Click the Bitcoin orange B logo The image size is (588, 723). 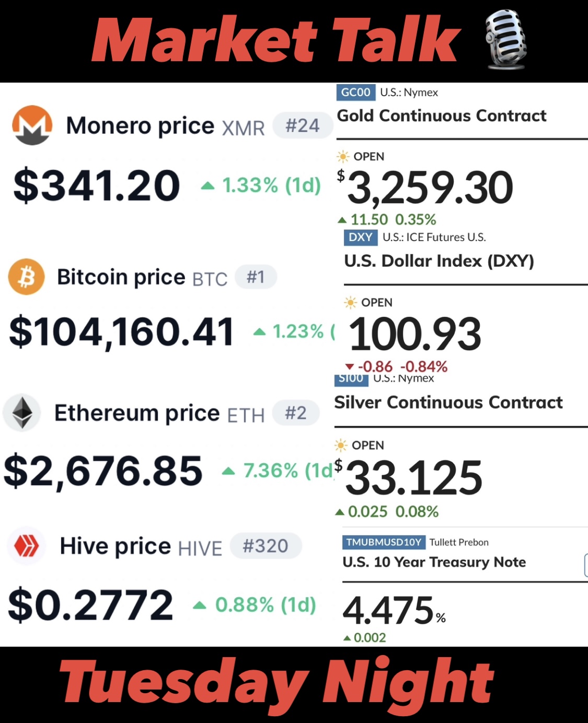26,277
